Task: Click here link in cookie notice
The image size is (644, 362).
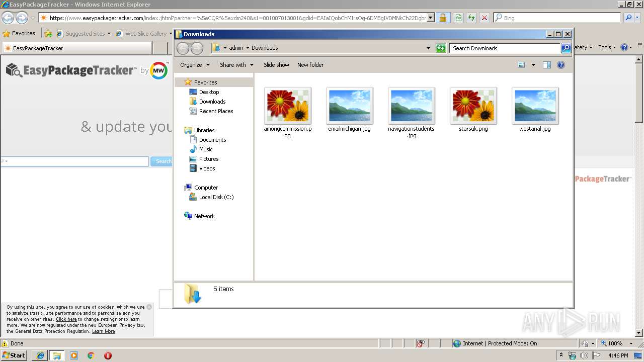Action: click(x=66, y=319)
